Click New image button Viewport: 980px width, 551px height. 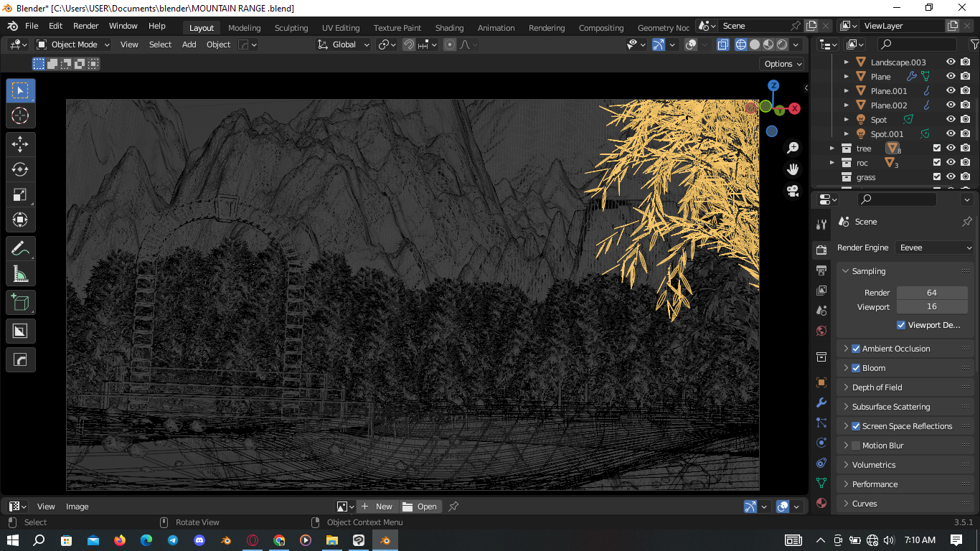(x=377, y=507)
